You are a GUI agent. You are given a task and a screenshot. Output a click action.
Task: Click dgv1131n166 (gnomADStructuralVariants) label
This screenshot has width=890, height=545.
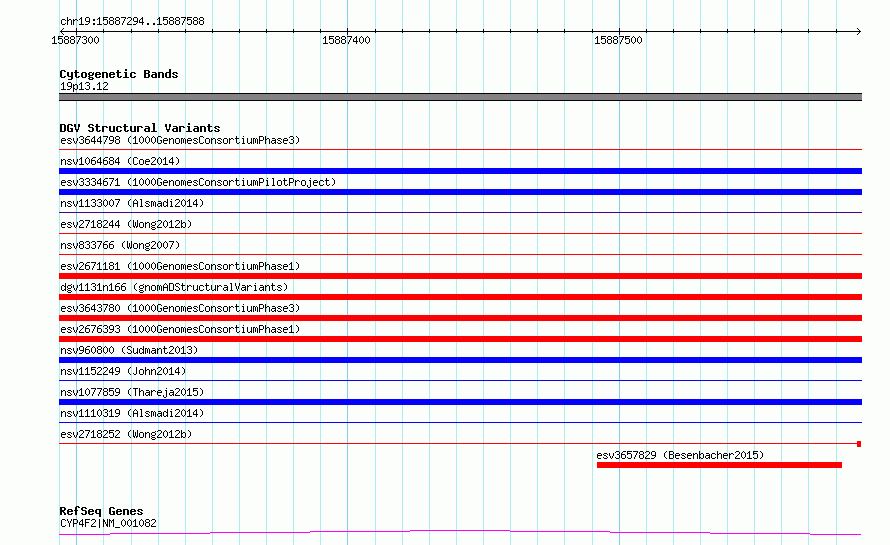coord(174,287)
